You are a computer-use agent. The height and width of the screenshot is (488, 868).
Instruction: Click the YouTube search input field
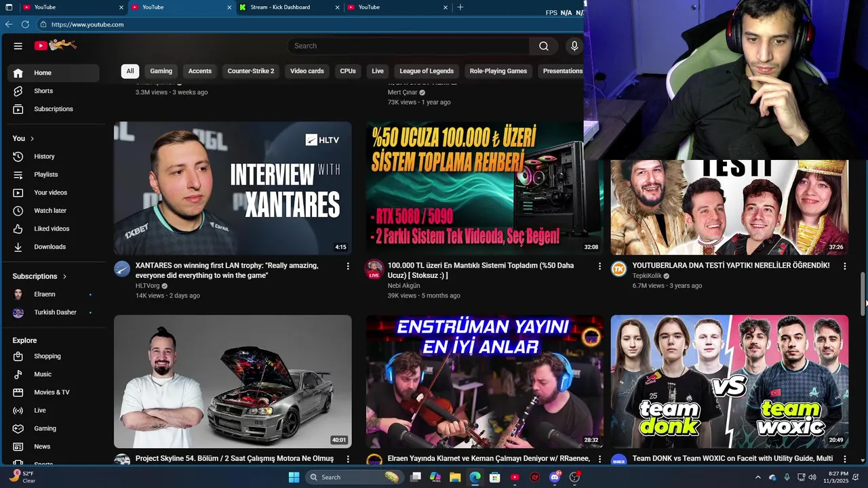[409, 46]
